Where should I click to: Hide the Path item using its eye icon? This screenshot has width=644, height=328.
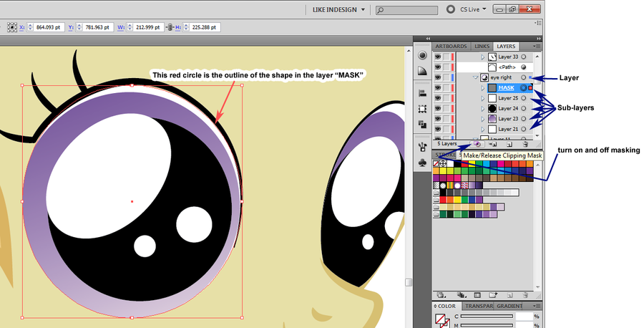point(438,67)
